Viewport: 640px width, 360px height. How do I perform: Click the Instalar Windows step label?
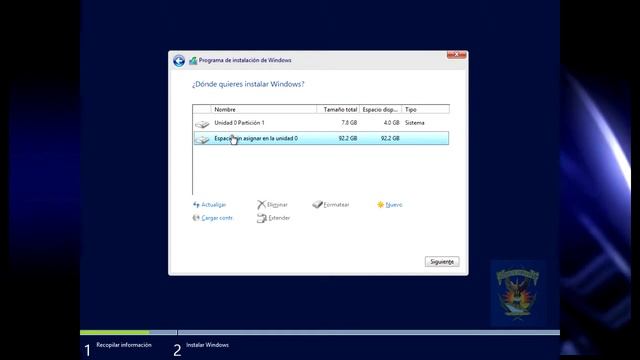[207, 345]
